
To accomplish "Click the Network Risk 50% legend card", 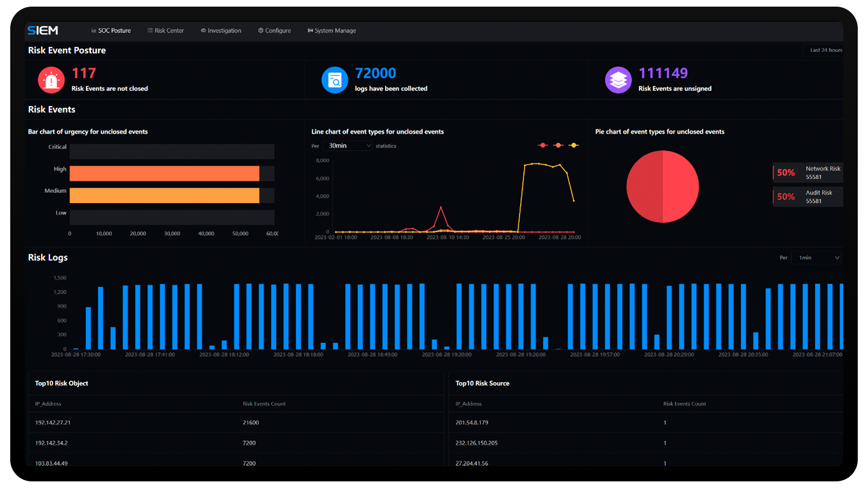I will (808, 173).
